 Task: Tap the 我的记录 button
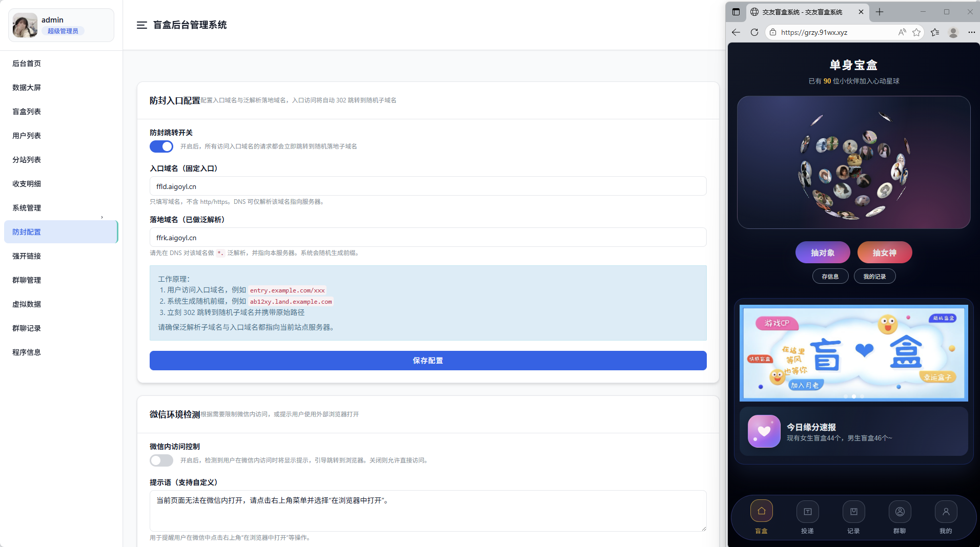click(874, 276)
